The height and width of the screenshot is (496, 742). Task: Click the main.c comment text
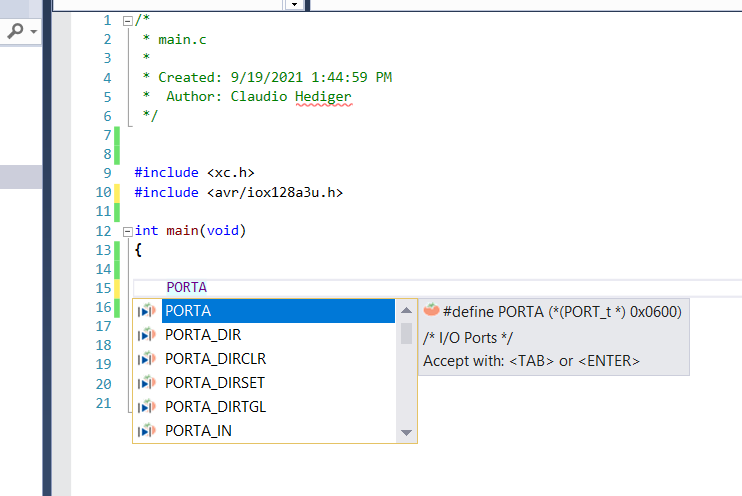(182, 40)
